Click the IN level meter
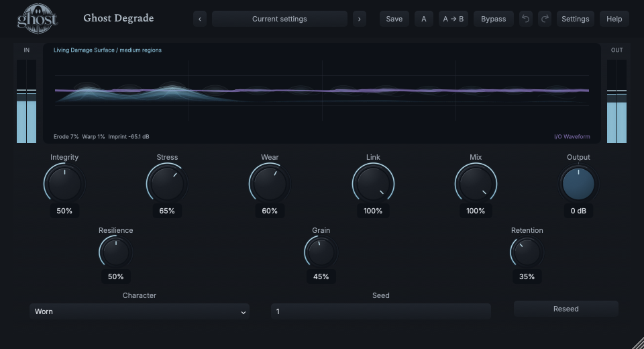644x349 pixels. pos(26,101)
